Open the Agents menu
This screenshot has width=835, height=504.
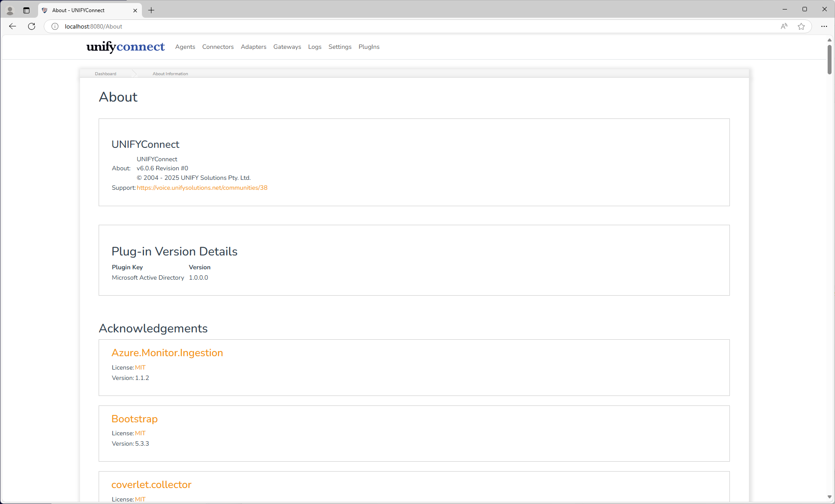pos(185,47)
